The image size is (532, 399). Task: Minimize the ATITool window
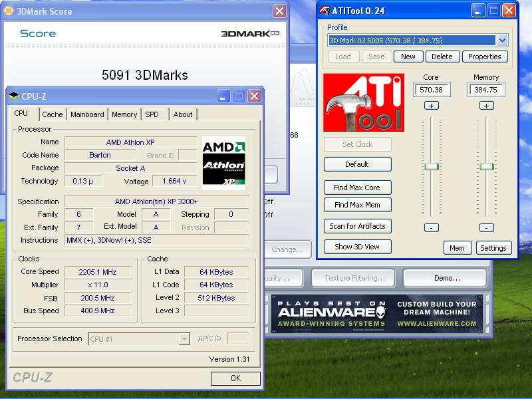(x=478, y=11)
